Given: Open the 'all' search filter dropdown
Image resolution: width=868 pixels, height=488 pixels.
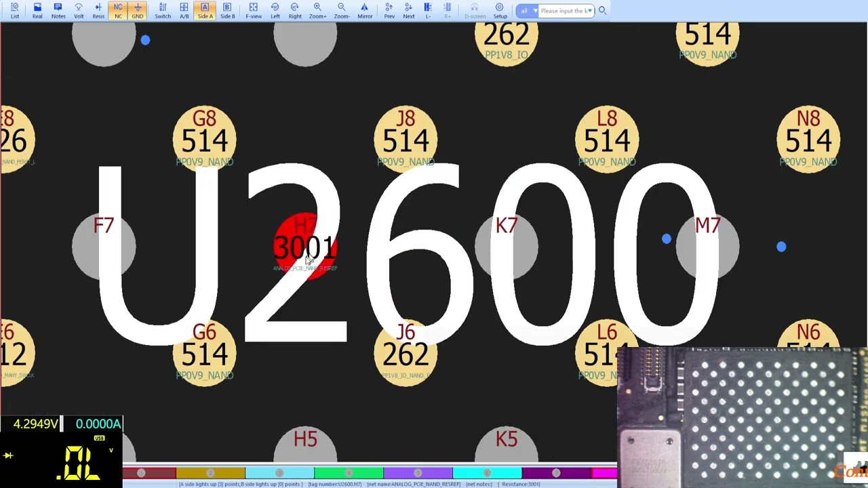Looking at the screenshot, I should click(x=527, y=11).
